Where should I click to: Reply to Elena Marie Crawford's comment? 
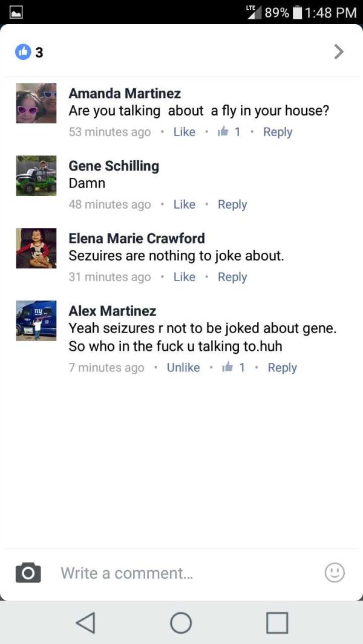click(232, 278)
